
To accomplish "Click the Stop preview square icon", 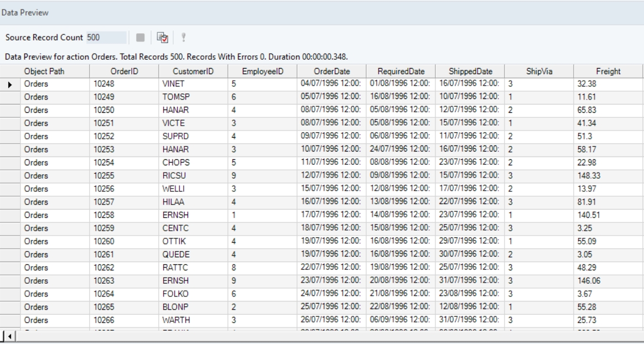I will coord(141,38).
